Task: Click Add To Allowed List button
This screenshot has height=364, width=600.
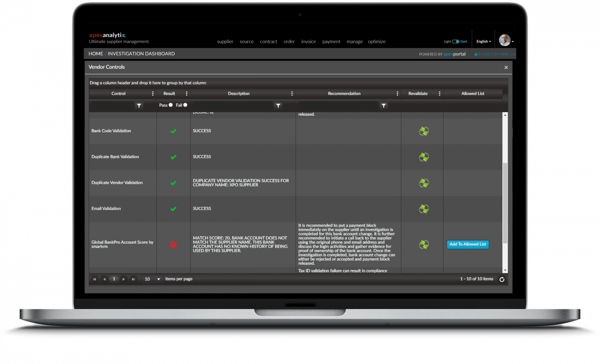Action: (468, 244)
